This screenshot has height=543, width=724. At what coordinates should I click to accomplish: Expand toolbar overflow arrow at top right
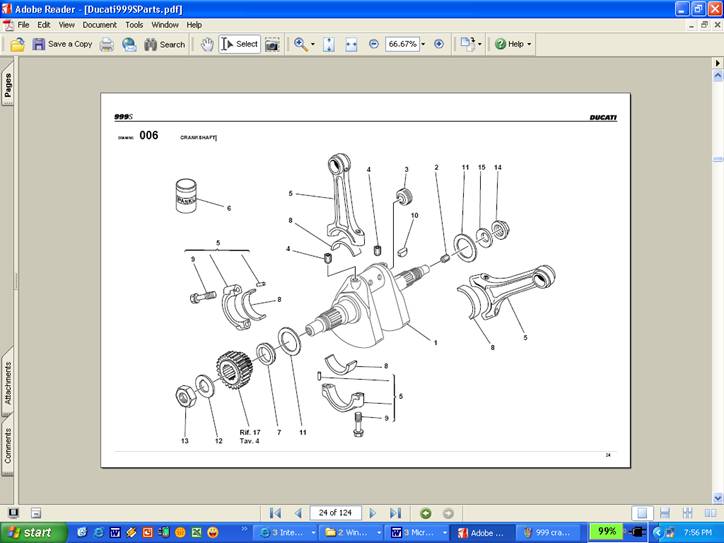click(x=718, y=63)
